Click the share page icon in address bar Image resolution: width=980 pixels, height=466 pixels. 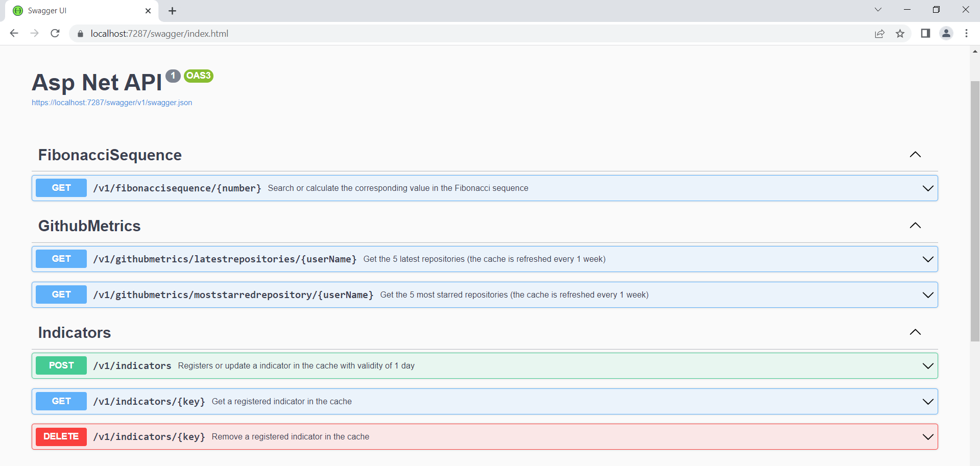coord(879,34)
